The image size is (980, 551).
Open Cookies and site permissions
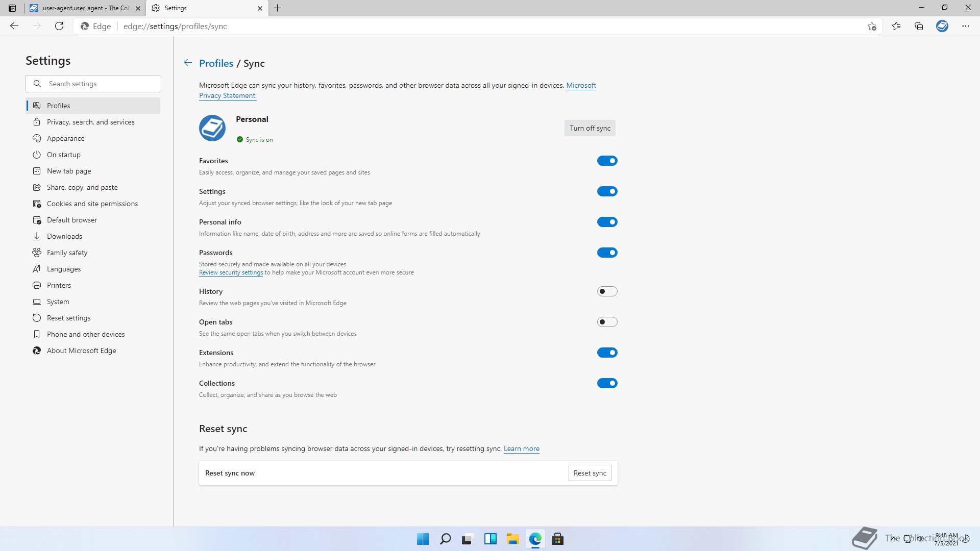pyautogui.click(x=93, y=204)
